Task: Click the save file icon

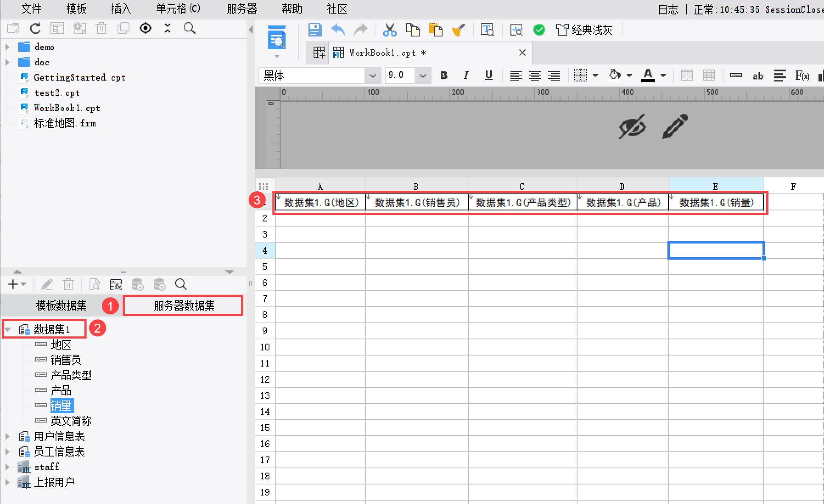Action: tap(315, 30)
